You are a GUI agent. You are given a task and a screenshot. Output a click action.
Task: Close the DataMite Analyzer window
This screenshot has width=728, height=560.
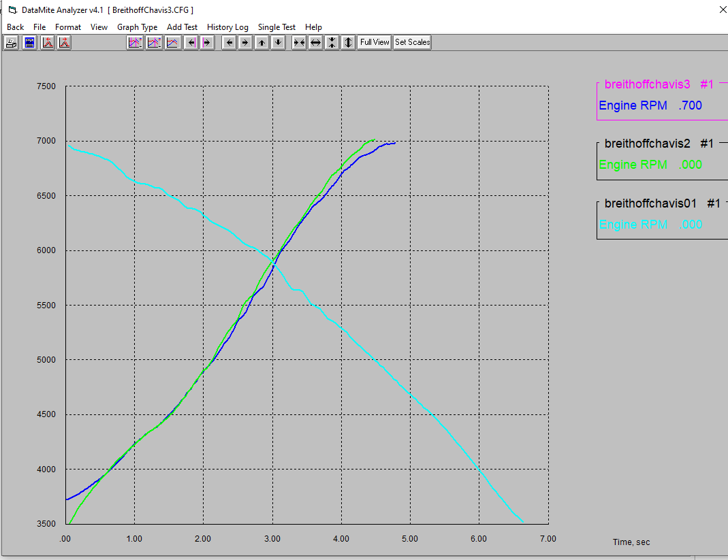(723, 10)
